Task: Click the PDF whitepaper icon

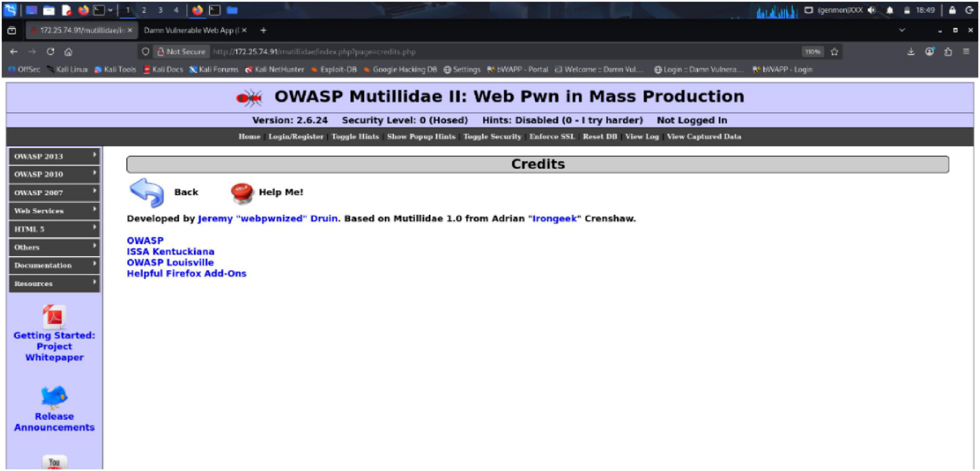Action: coord(54,316)
